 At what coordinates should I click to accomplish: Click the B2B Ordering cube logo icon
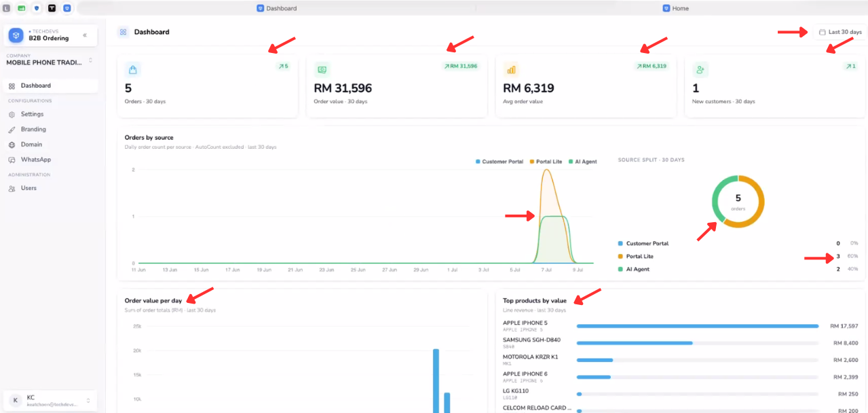(16, 35)
